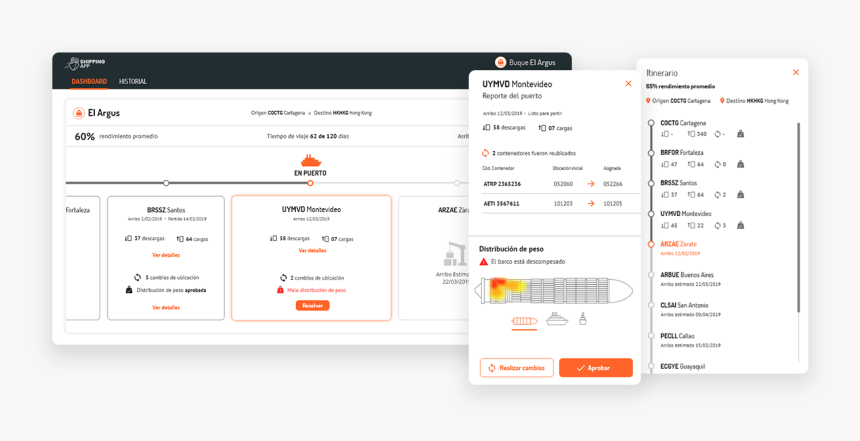Open the DASHBOARD tab
The width and height of the screenshot is (860, 441).
[x=89, y=81]
